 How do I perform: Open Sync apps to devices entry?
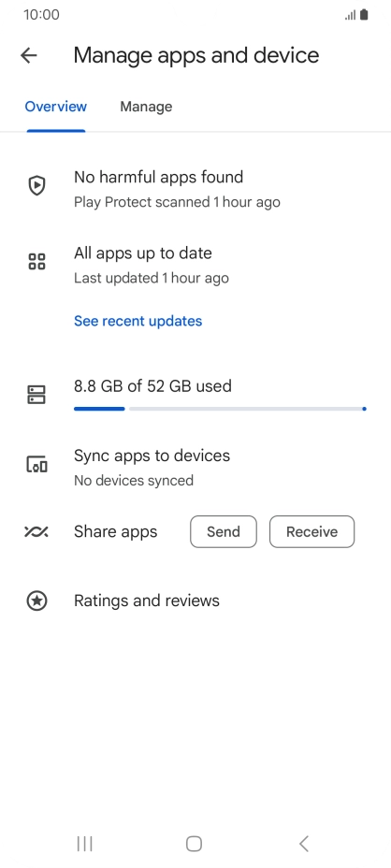pos(195,468)
